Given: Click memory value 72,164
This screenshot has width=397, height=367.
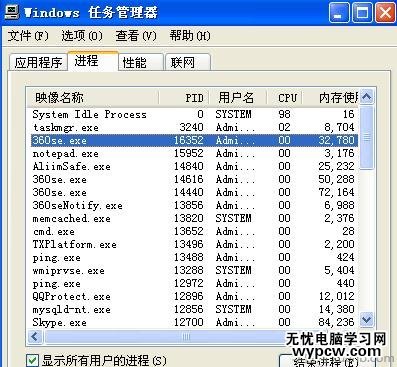Looking at the screenshot, I should point(336,192).
